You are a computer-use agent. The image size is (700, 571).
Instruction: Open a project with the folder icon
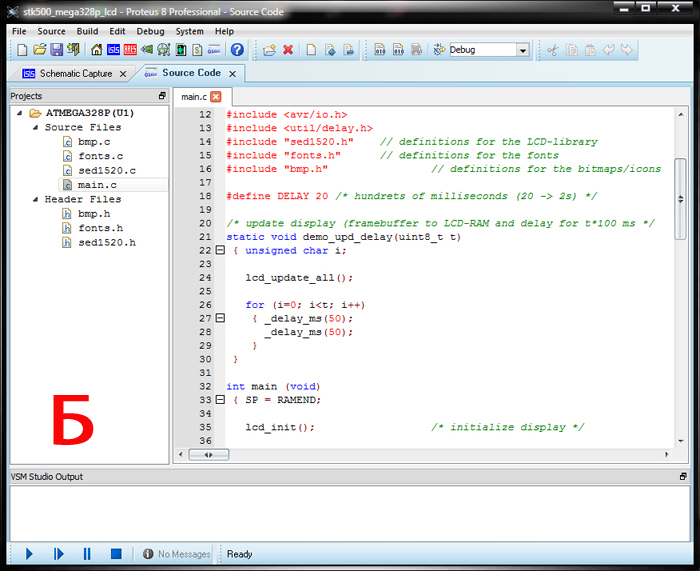pos(39,50)
